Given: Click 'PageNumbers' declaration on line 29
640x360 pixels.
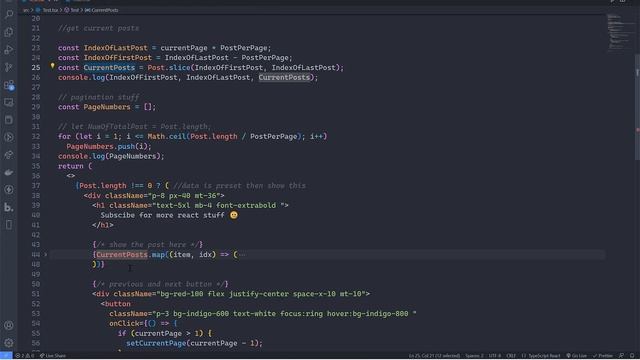Looking at the screenshot, I should 107,107.
